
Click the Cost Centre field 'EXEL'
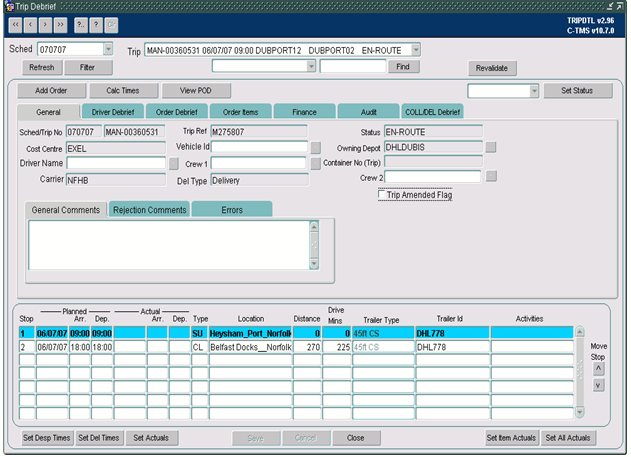coord(116,148)
